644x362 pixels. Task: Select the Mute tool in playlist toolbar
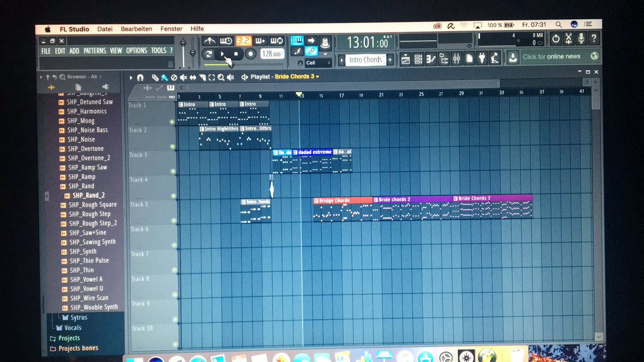(x=184, y=78)
